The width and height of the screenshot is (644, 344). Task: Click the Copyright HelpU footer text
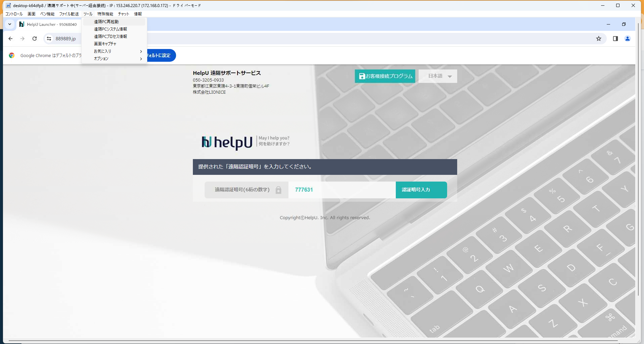click(325, 217)
